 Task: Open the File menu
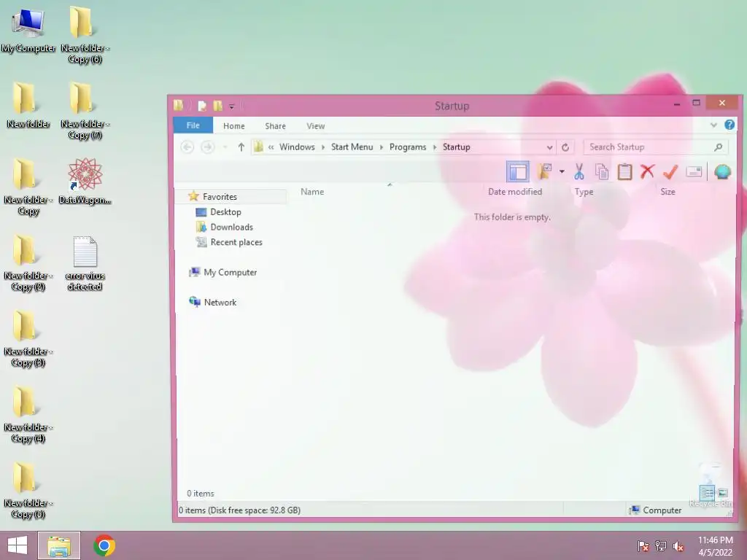(193, 125)
